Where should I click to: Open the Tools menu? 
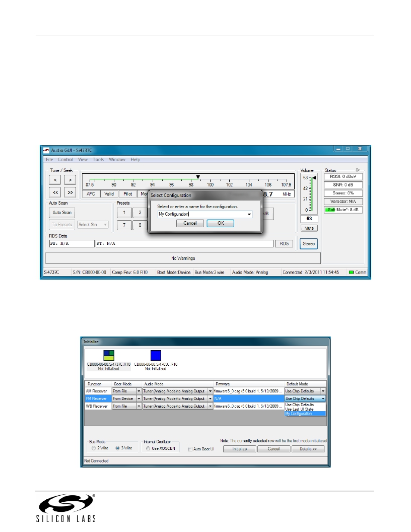tap(98, 160)
